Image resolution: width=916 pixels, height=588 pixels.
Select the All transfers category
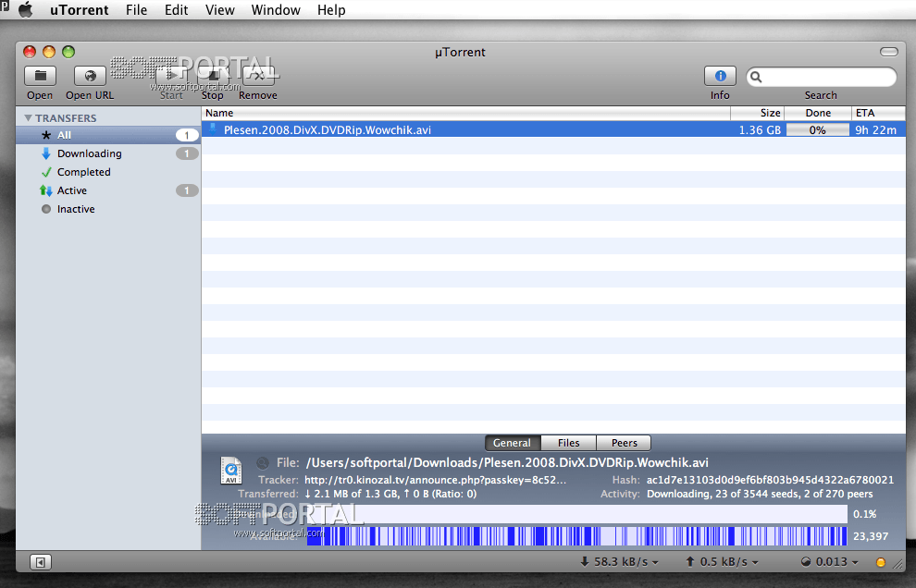click(x=108, y=135)
